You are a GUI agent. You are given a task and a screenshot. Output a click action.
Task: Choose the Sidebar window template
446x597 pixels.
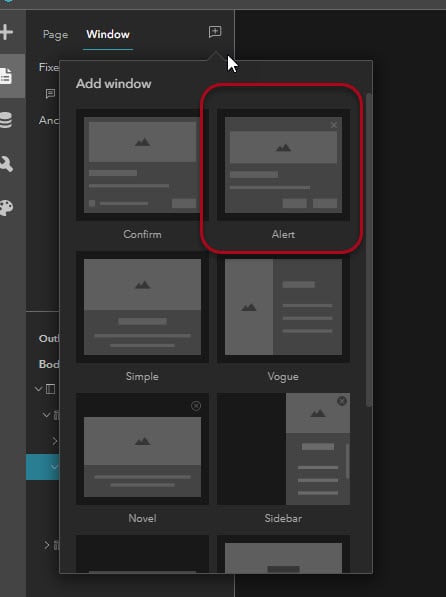(x=283, y=449)
